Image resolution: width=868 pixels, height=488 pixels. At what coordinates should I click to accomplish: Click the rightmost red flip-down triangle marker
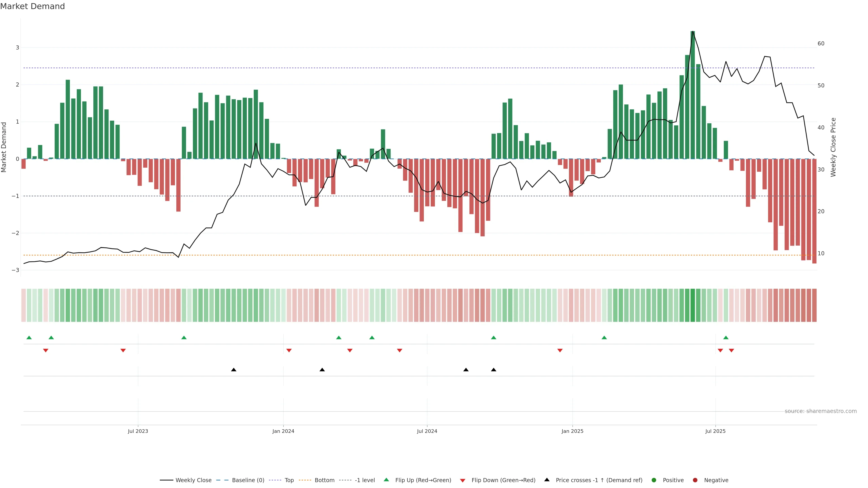point(731,351)
